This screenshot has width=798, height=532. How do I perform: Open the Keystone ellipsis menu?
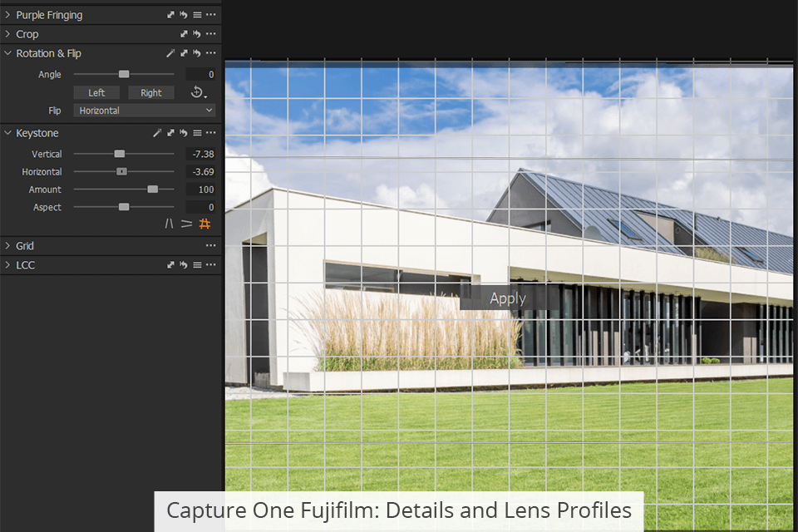click(210, 133)
